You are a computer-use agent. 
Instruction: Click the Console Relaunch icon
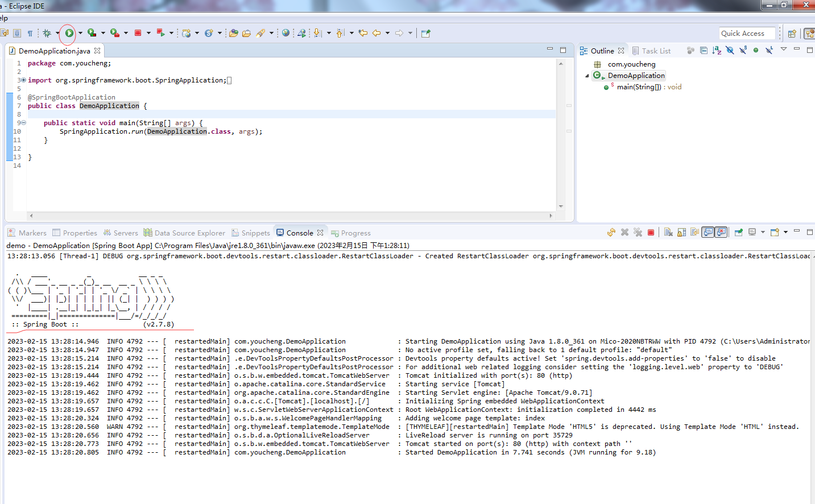coord(611,232)
